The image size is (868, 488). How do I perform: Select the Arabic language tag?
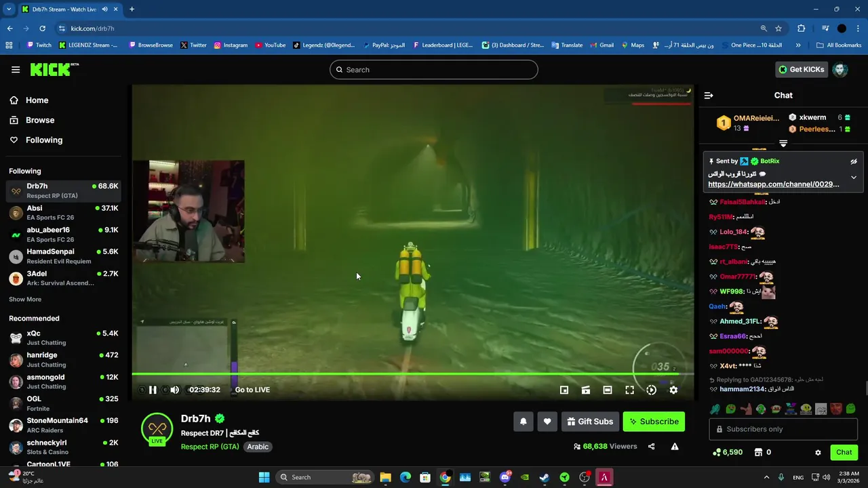[x=258, y=447]
